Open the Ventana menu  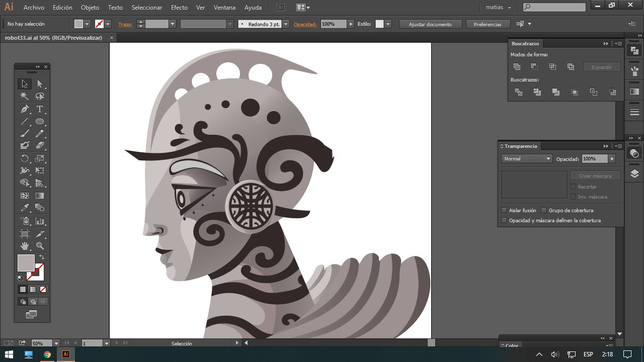pos(224,8)
